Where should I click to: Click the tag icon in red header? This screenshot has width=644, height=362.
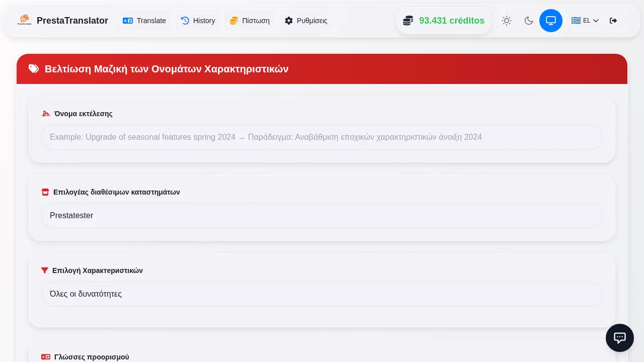34,69
